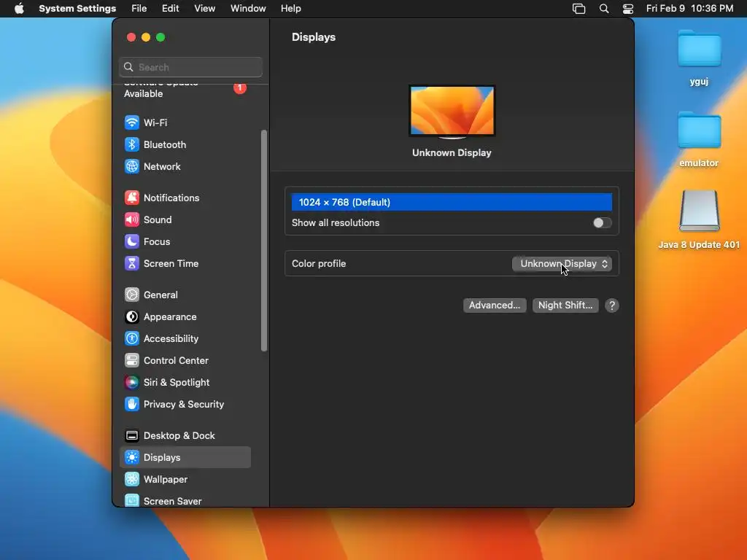The width and height of the screenshot is (747, 560).
Task: Open the Color profile dropdown
Action: pyautogui.click(x=562, y=264)
